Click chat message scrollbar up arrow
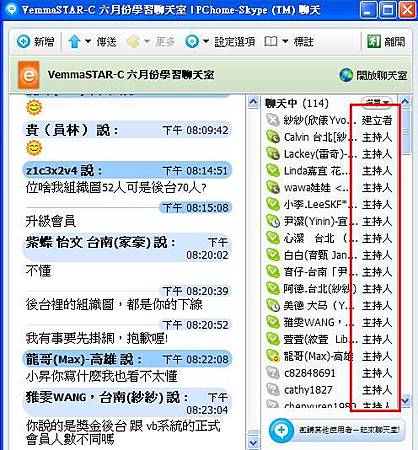The height and width of the screenshot is (450, 418). coord(253,102)
